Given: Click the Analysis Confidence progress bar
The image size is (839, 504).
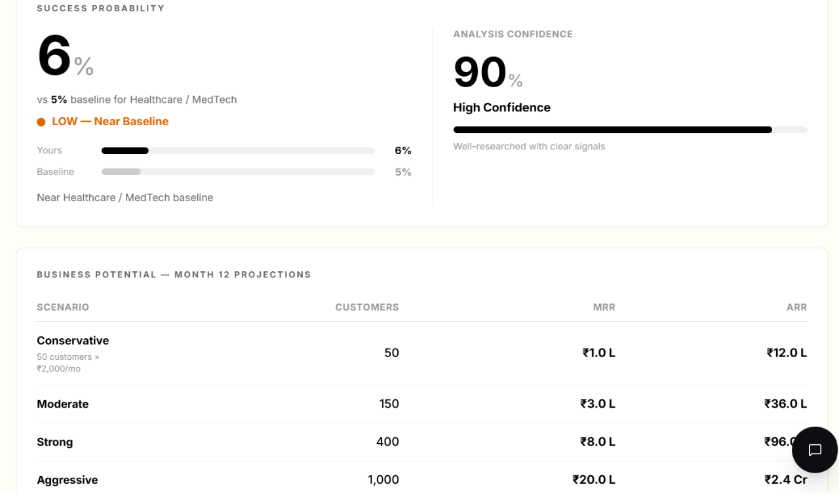Looking at the screenshot, I should tap(629, 130).
